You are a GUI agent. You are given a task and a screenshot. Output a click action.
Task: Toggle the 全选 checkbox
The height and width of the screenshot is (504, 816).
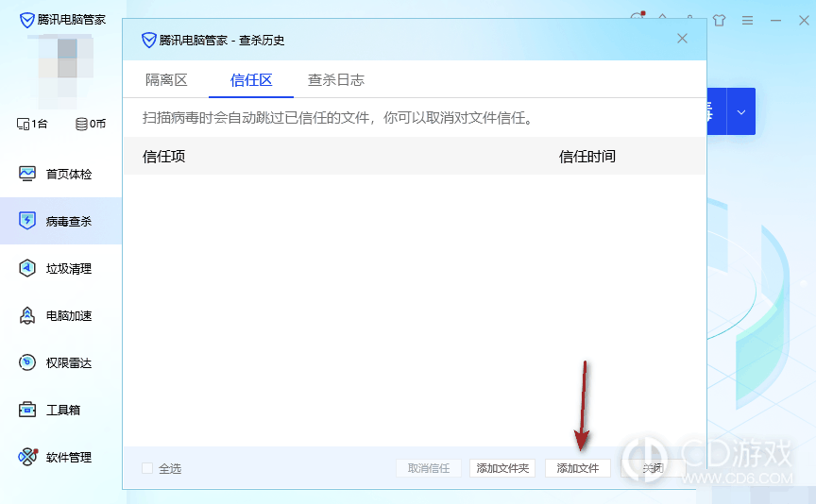pos(147,468)
